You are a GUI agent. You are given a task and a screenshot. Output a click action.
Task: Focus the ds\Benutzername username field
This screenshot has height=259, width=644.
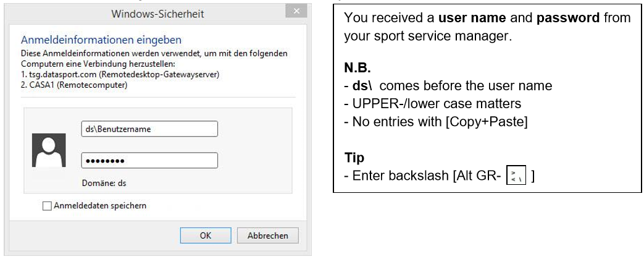tap(149, 129)
